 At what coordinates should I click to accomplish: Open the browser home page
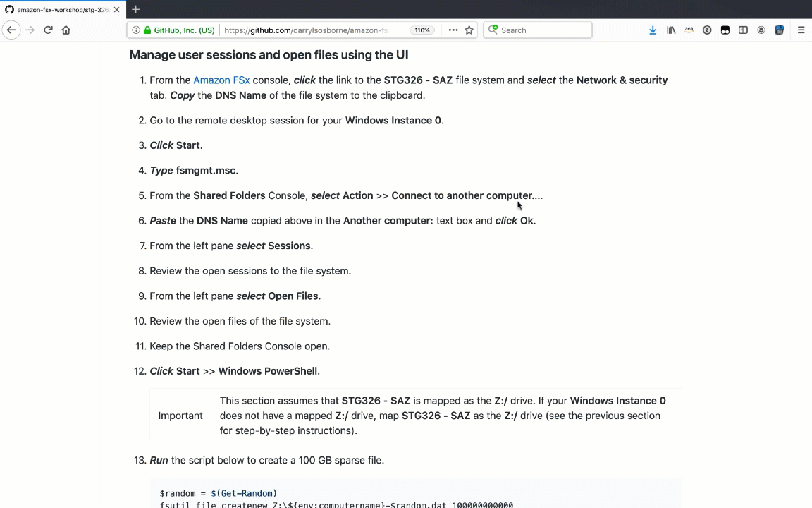[x=66, y=30]
